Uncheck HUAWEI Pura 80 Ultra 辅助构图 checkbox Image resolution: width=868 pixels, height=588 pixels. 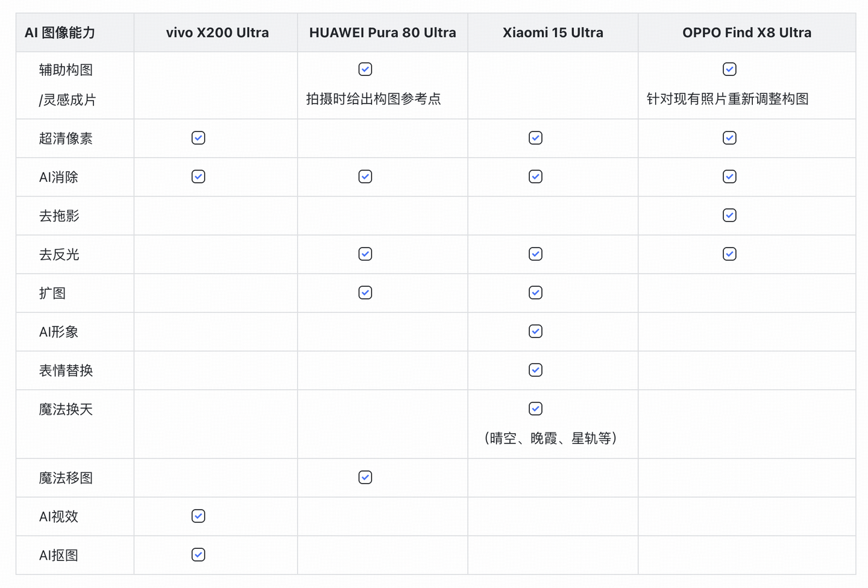(x=365, y=69)
